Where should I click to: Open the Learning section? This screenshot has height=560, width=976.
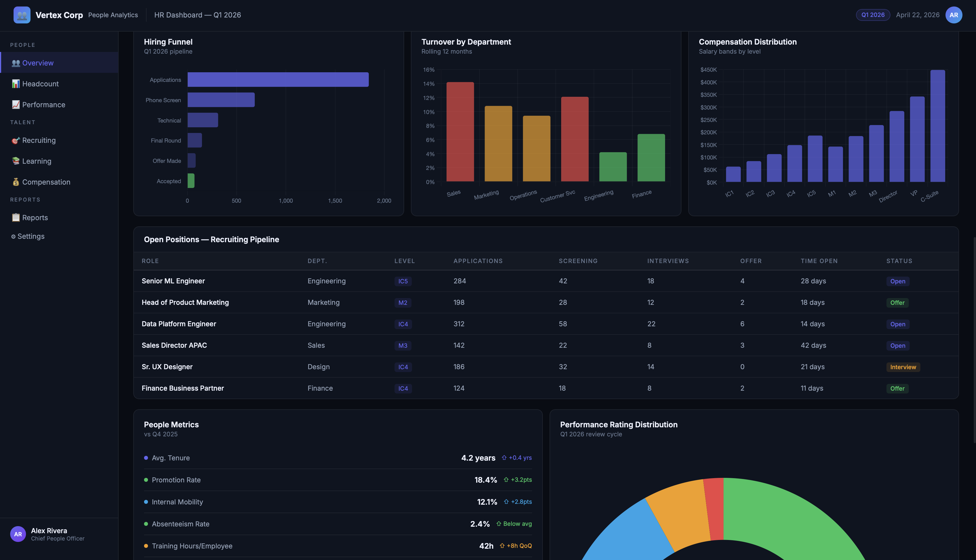59,161
